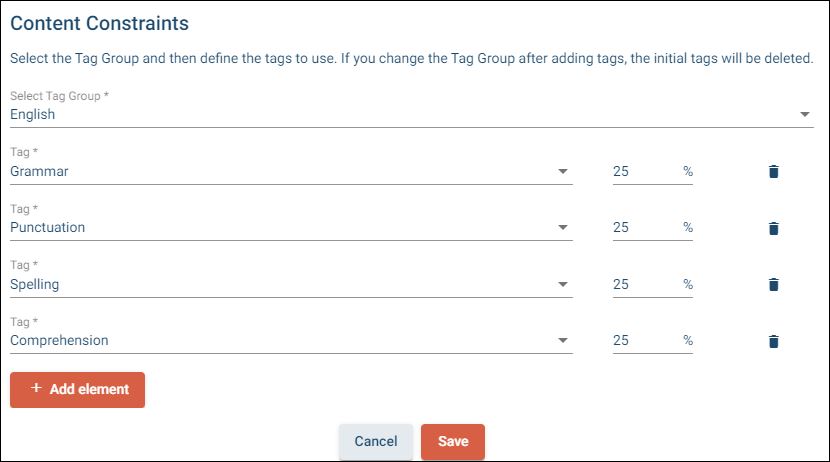Click the Grammar percentage field
830x462 pixels.
click(x=643, y=171)
